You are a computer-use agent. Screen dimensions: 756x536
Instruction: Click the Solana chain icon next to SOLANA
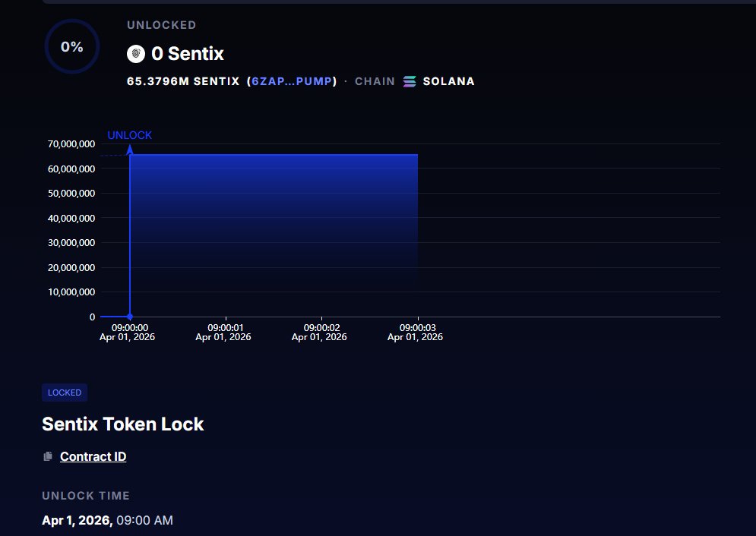click(409, 81)
